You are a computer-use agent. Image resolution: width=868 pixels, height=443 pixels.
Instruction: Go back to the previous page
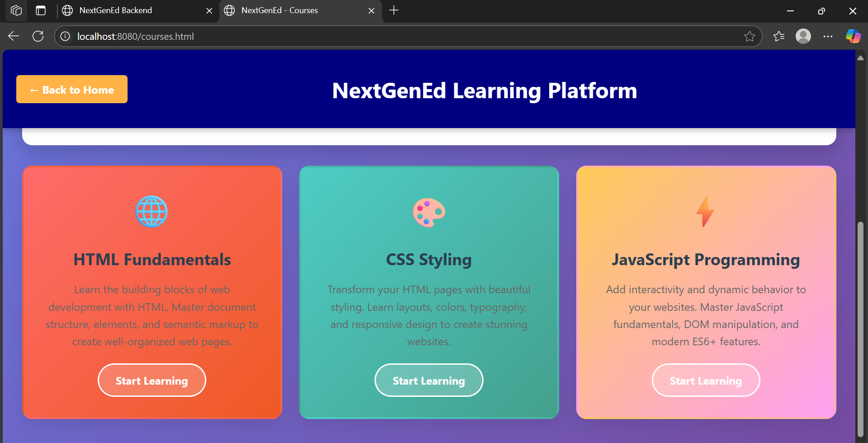coord(14,36)
